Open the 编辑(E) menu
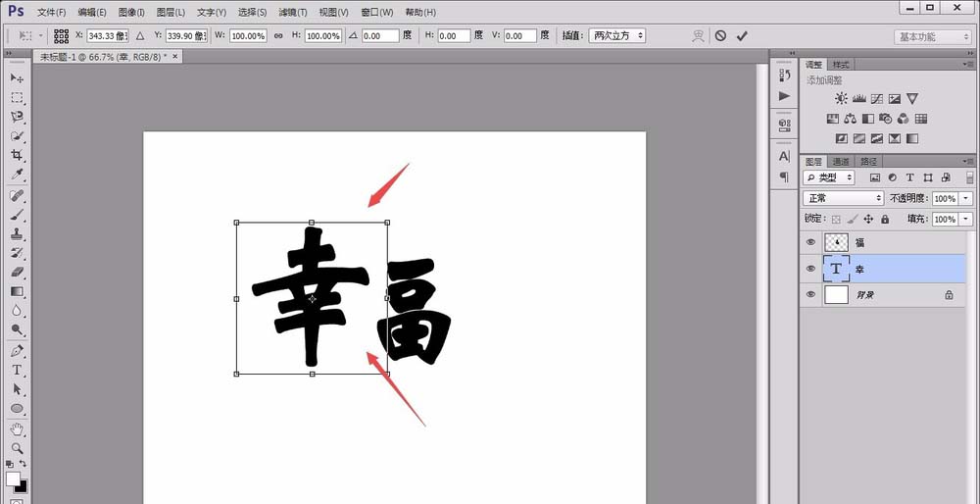Image resolution: width=980 pixels, height=504 pixels. point(92,13)
